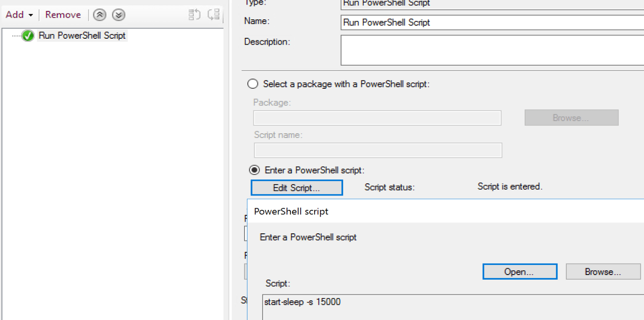Click the green success icon beside Run PowerShell Script
This screenshot has height=320, width=644.
(x=28, y=36)
